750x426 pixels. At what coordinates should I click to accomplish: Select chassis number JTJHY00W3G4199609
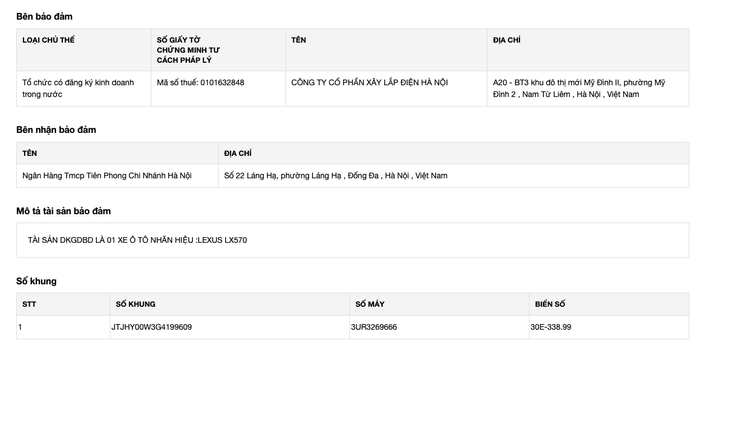click(x=151, y=327)
